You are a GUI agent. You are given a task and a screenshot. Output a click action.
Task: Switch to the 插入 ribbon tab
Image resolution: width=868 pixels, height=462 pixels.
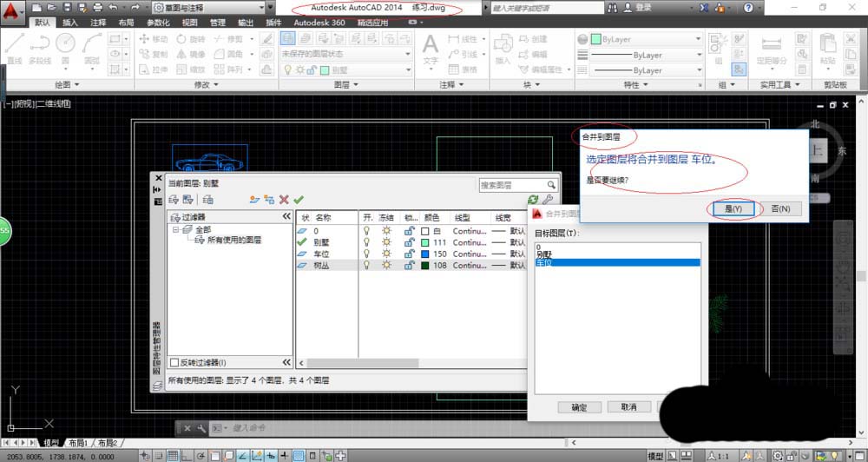70,23
